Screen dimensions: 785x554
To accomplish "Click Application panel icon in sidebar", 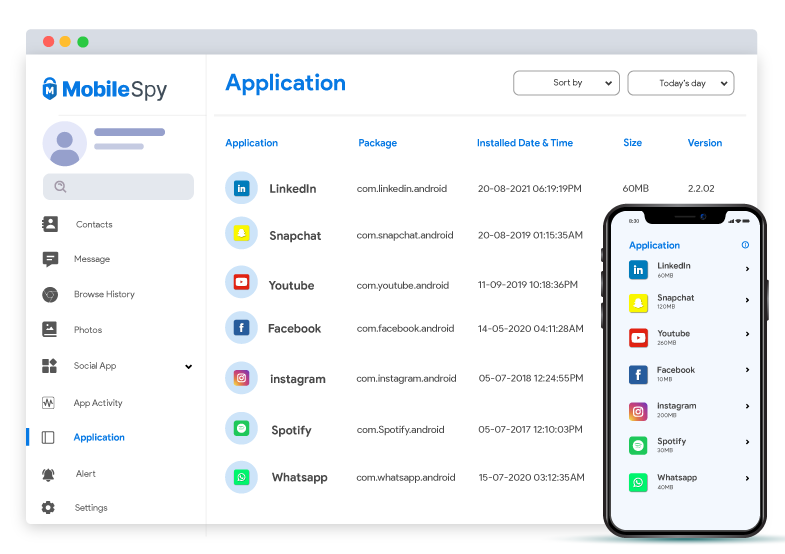I will tap(48, 437).
